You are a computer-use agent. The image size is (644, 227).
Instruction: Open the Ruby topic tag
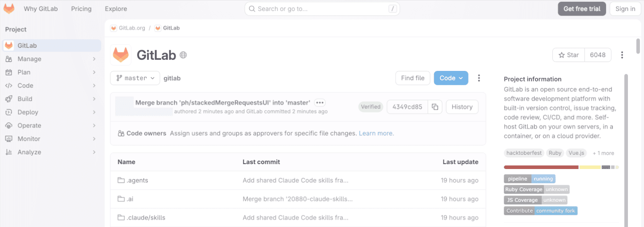(x=555, y=153)
